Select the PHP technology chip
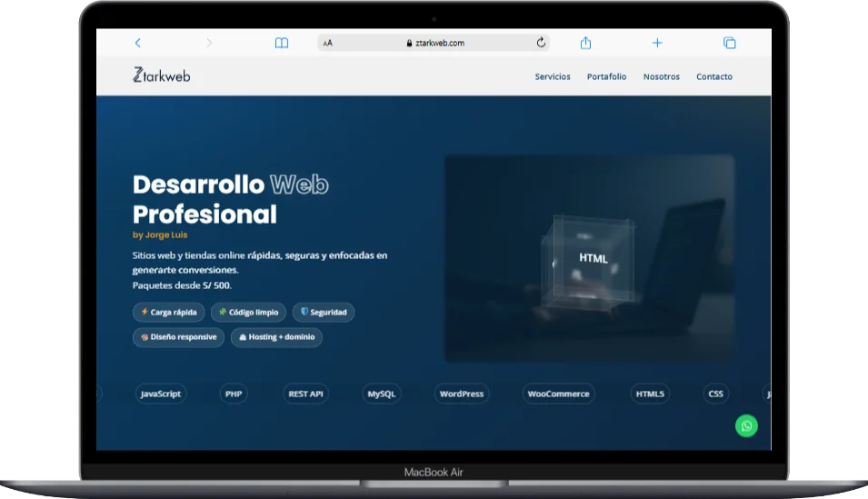This screenshot has height=499, width=868. 234,394
